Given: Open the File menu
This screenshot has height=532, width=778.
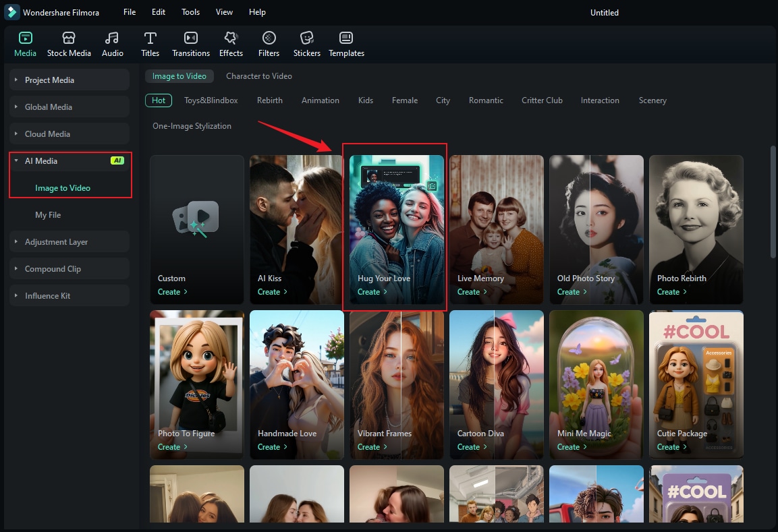Looking at the screenshot, I should 130,12.
